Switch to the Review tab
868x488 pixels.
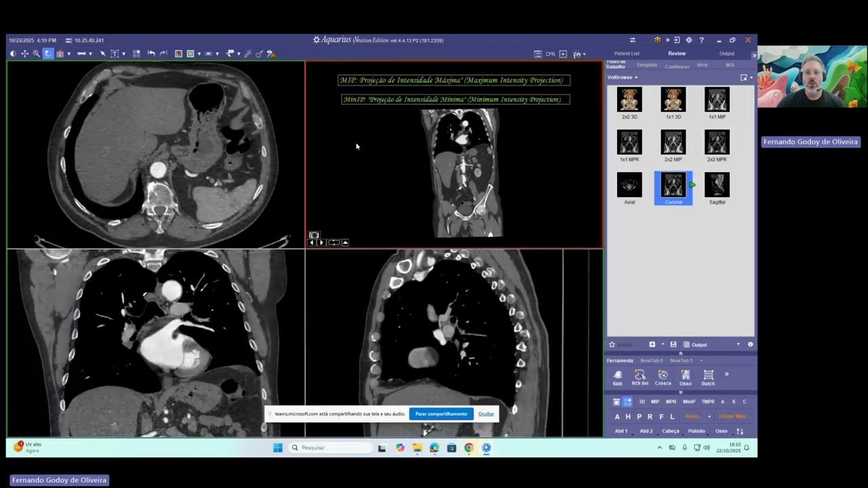(677, 54)
